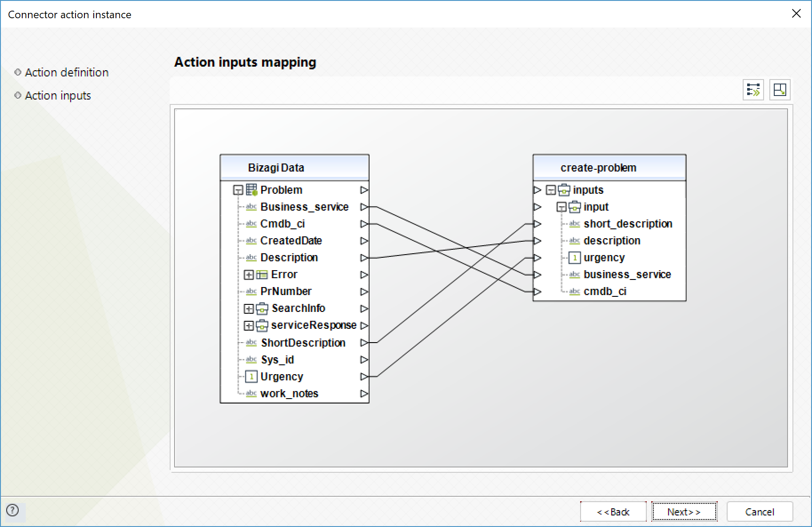Close the Connector action instance dialog
Screen dimensions: 812x527
coord(796,14)
